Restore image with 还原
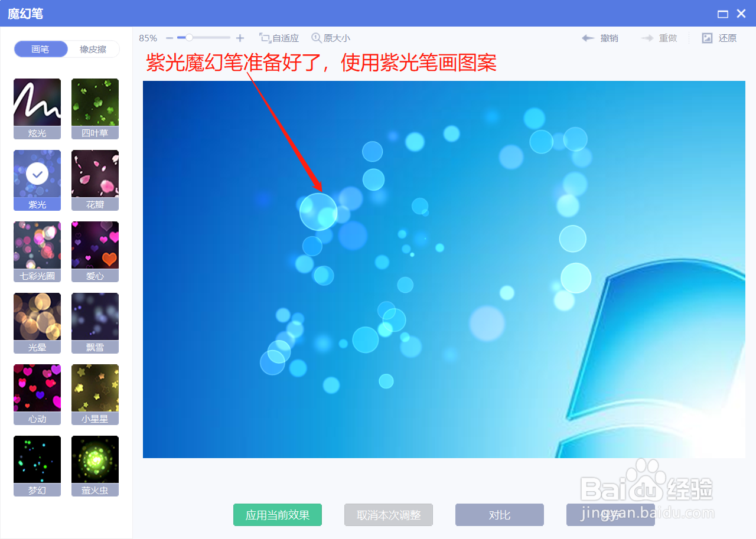This screenshot has width=756, height=539. pos(719,38)
